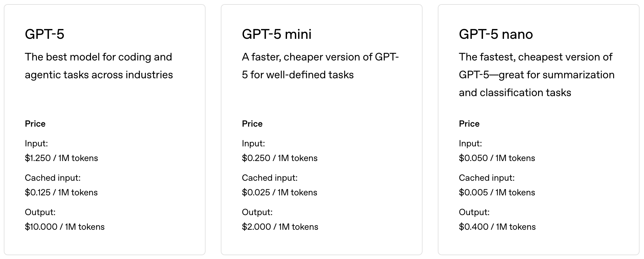This screenshot has height=259, width=644.
Task: Click the Price label in GPT-5 mini card
Action: coord(252,124)
